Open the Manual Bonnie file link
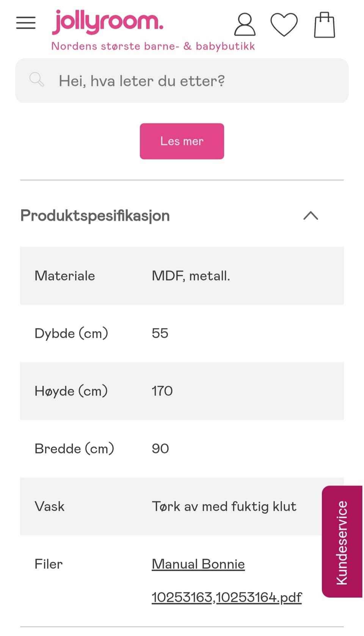 pos(198,564)
